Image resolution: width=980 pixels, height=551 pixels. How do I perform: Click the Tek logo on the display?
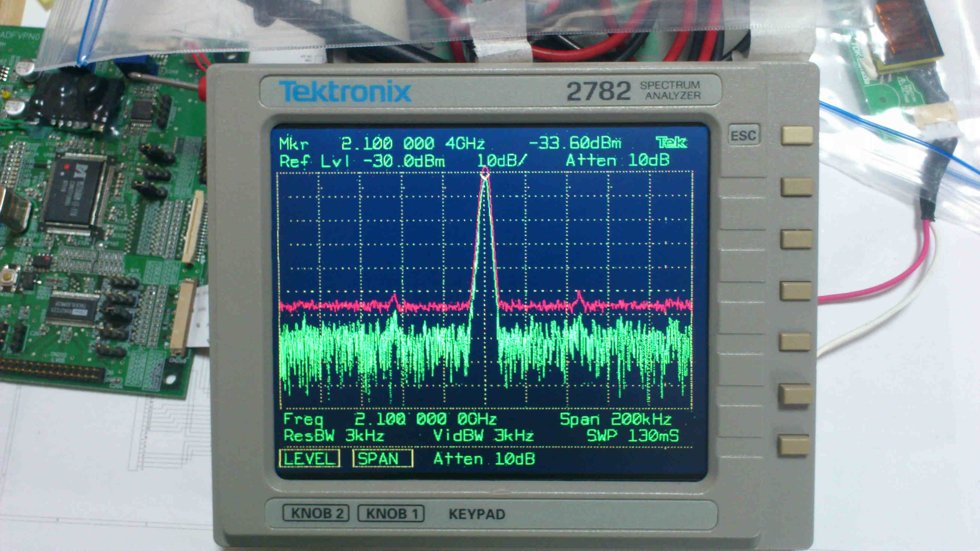(x=671, y=143)
